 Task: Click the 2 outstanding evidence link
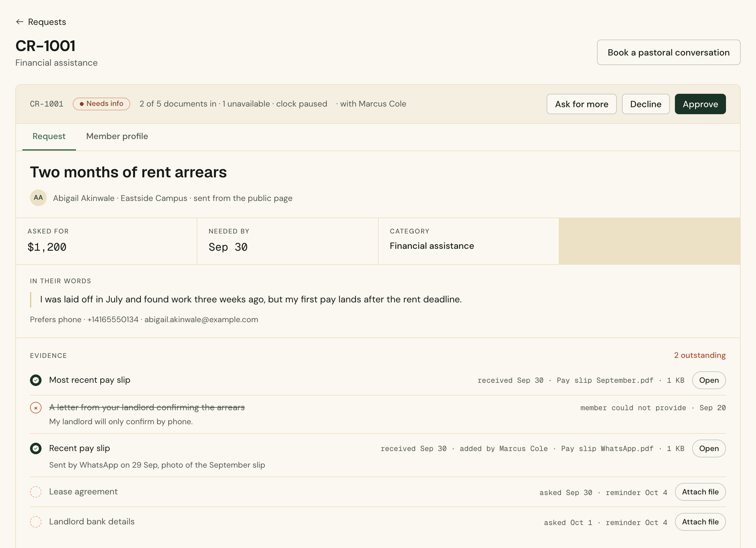point(700,355)
